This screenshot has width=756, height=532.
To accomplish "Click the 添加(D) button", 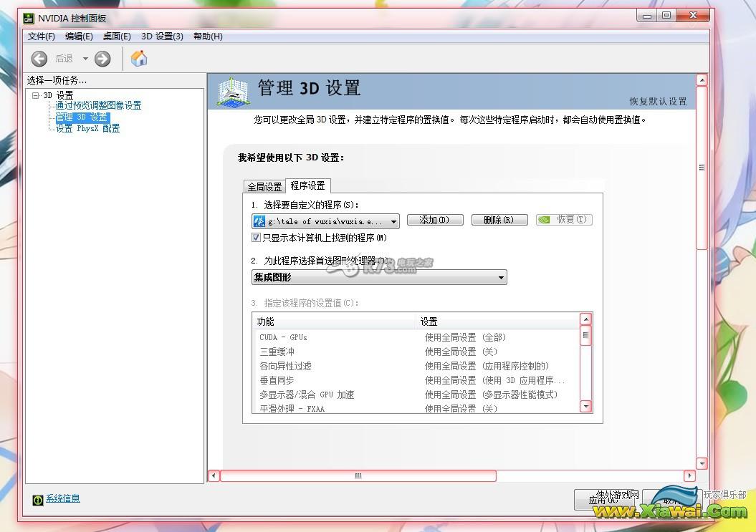I will click(x=435, y=220).
